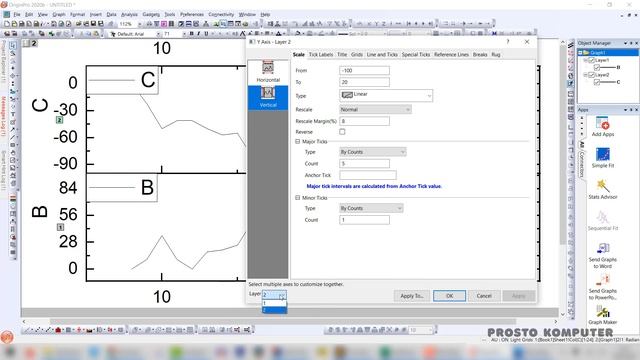Click the Apply To... button
Image resolution: width=640 pixels, height=360 pixels.
pos(412,296)
